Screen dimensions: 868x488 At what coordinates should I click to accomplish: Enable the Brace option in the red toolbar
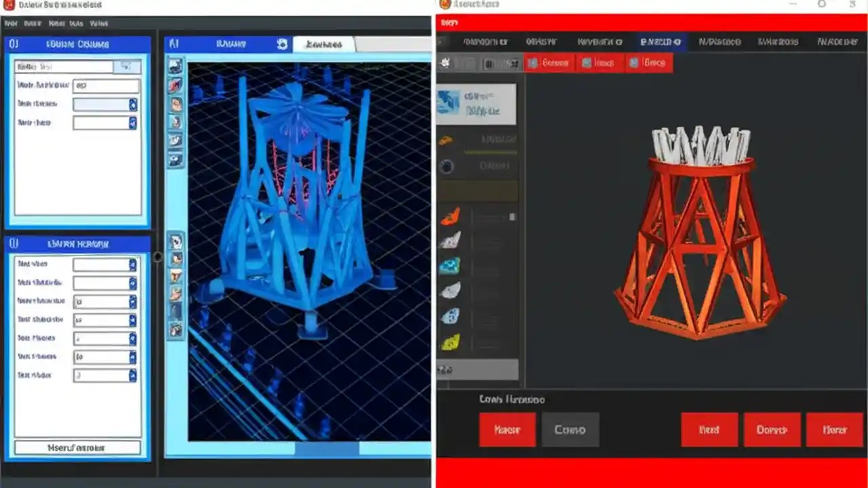coord(650,62)
